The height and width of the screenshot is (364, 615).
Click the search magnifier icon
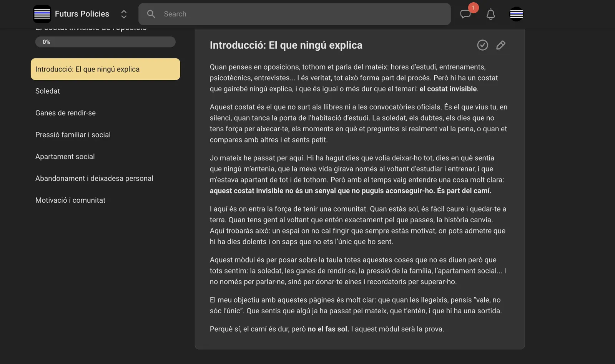pyautogui.click(x=151, y=14)
